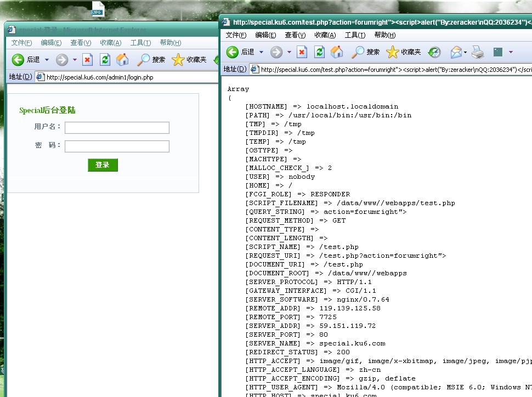
Task: Click the [SERVER_NAME] => special.ku6.com line
Action: (x=315, y=343)
